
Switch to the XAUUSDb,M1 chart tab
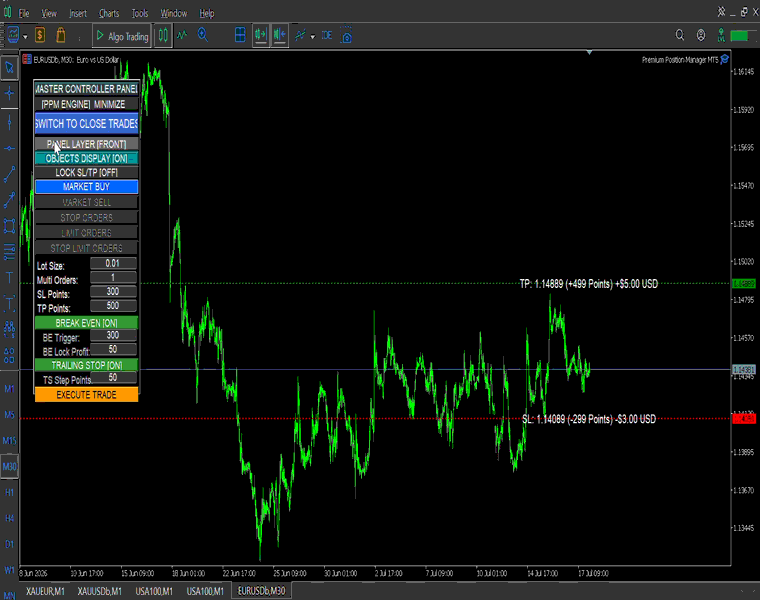[99, 591]
